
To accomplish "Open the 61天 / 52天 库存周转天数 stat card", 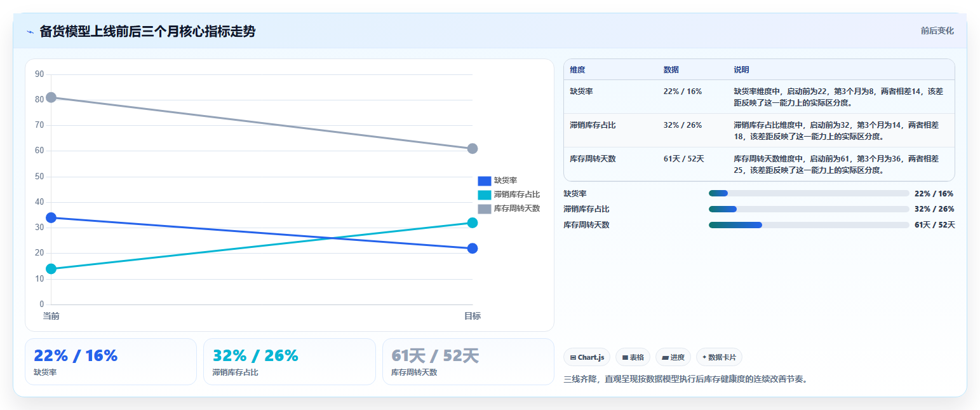I will click(468, 362).
